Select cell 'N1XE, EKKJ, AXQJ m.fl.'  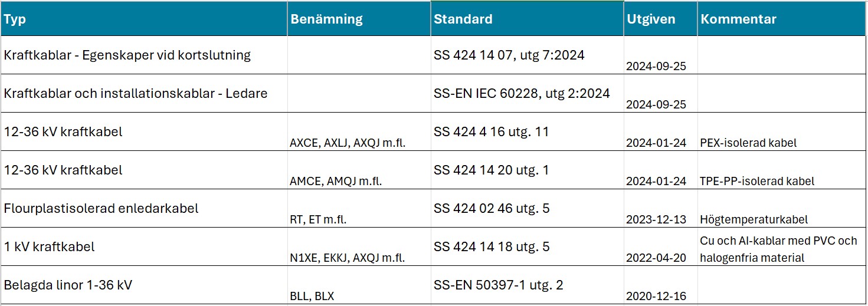[359, 247]
